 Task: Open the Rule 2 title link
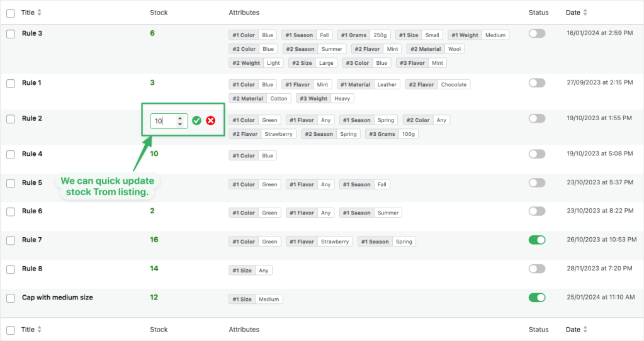(x=32, y=118)
